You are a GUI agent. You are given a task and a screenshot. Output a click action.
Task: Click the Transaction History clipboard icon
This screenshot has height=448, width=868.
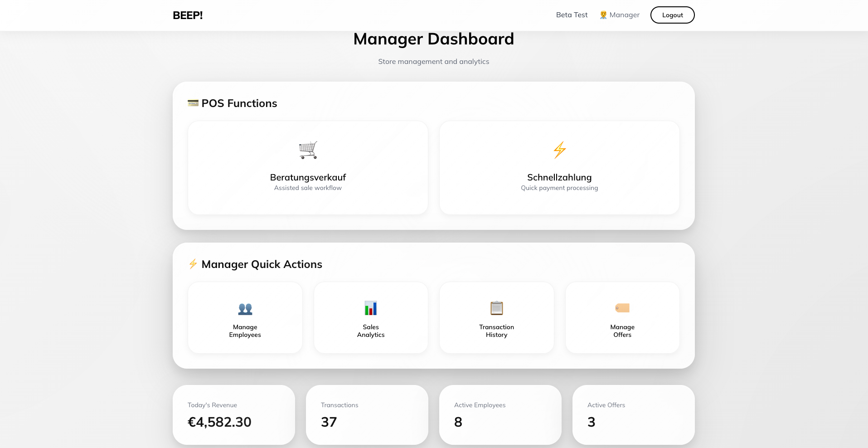point(496,307)
